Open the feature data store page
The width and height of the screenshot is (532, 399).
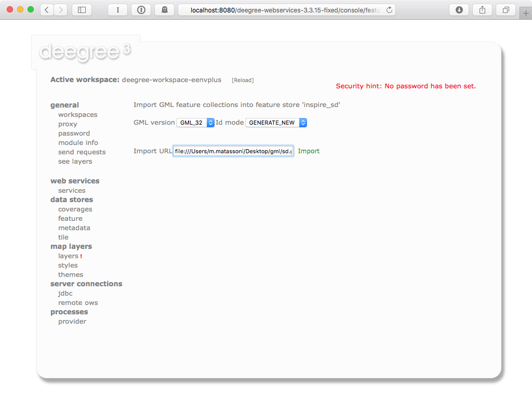70,219
